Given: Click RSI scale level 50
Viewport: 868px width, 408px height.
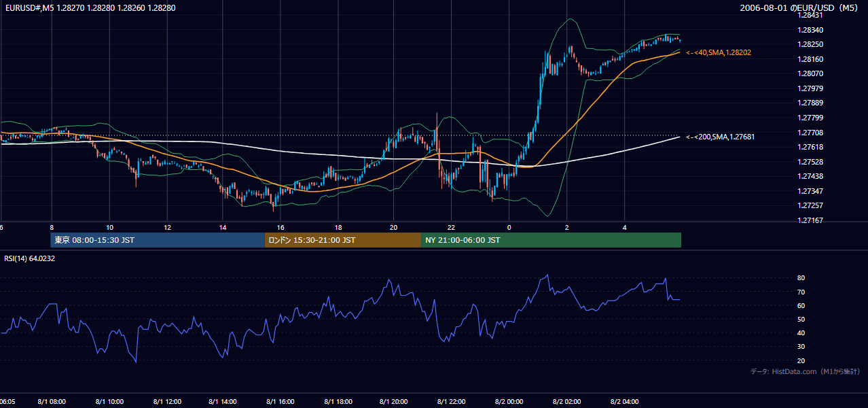Looking at the screenshot, I should tap(801, 319).
